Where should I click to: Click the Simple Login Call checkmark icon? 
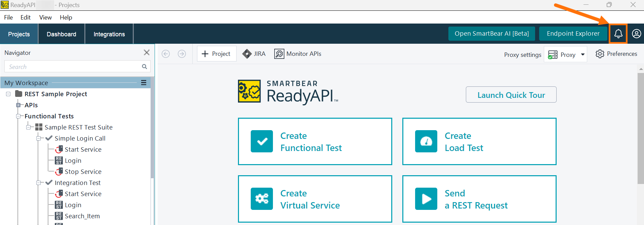click(x=49, y=138)
